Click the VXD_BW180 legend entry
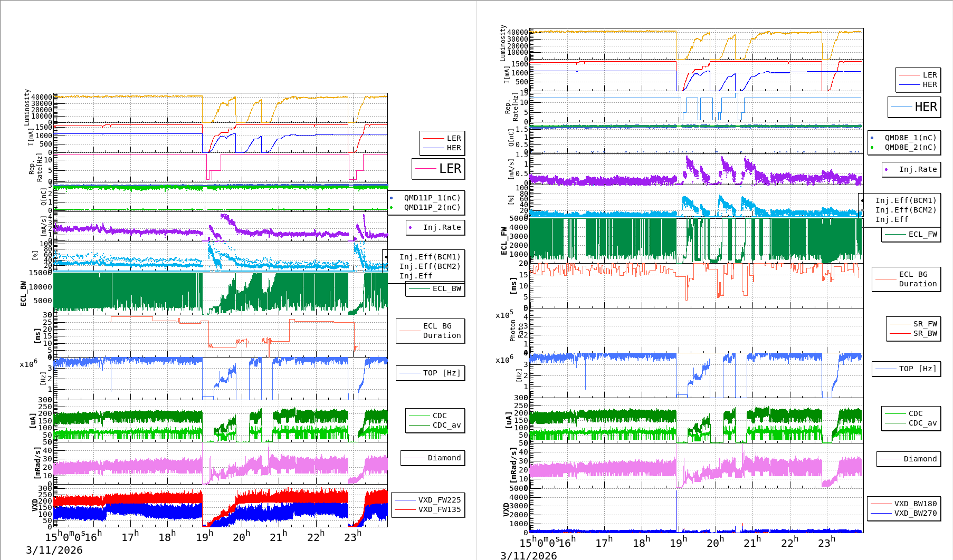953x560 pixels. 915,504
